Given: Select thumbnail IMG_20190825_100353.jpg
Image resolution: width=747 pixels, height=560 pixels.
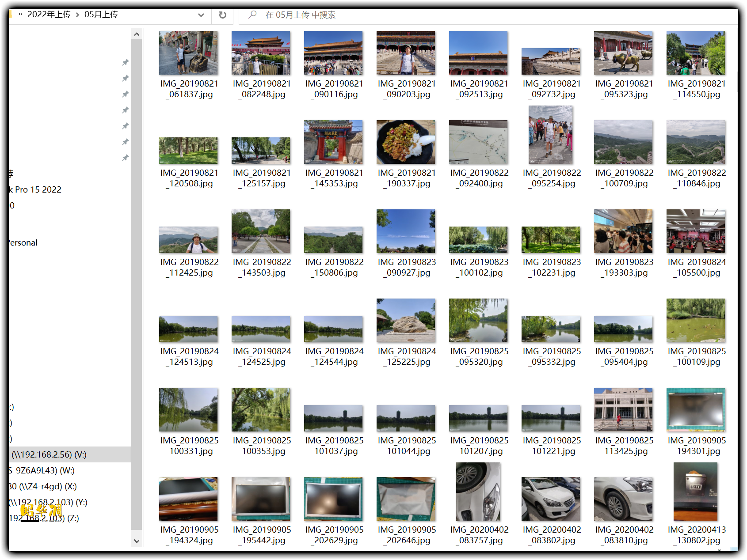Looking at the screenshot, I should click(261, 409).
